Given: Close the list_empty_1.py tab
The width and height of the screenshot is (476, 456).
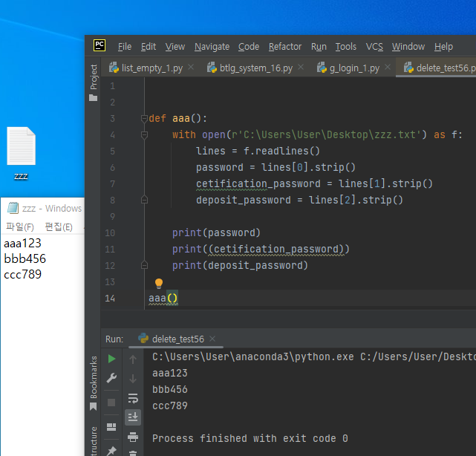Looking at the screenshot, I should pyautogui.click(x=191, y=67).
